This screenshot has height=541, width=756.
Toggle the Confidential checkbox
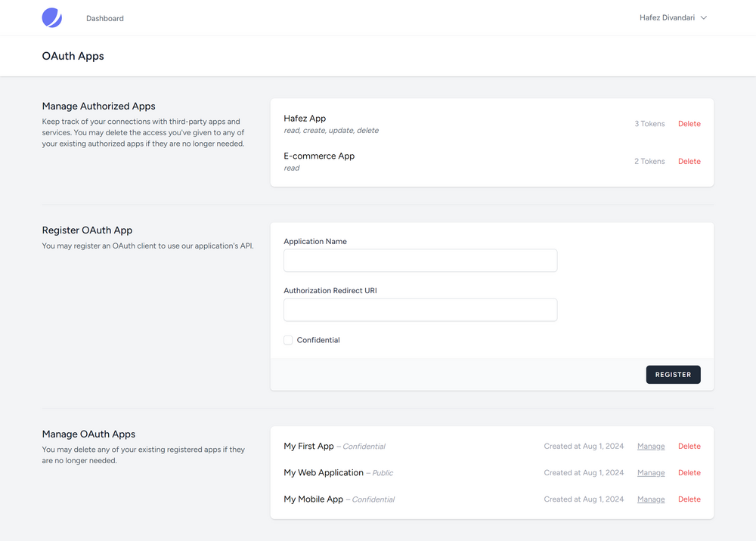[x=288, y=340]
